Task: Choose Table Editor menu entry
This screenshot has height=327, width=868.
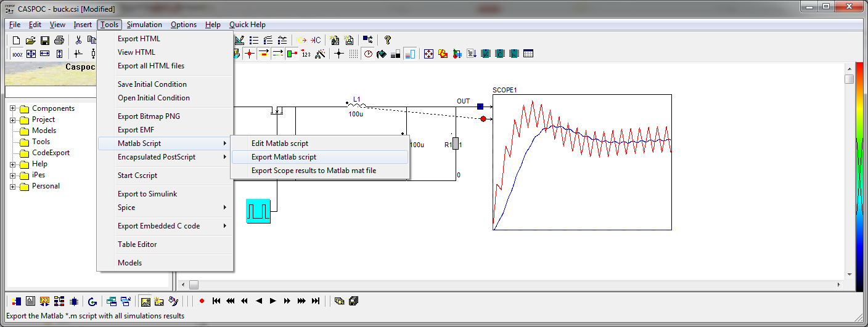Action: click(x=165, y=244)
